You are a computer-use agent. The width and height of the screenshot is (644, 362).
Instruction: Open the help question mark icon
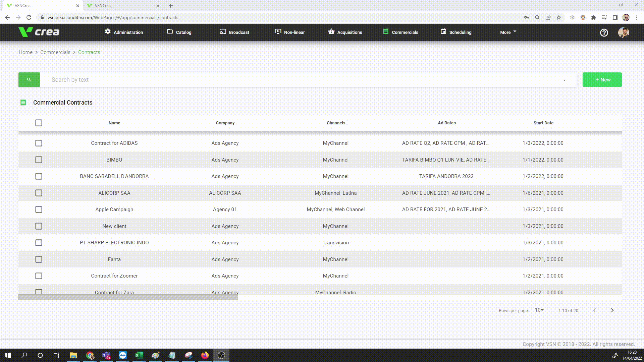pyautogui.click(x=604, y=33)
